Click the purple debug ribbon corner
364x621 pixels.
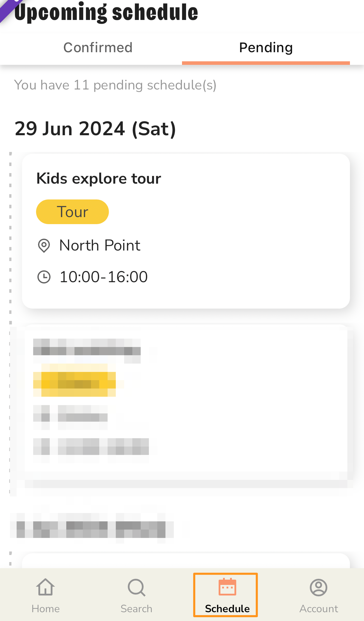point(9,9)
